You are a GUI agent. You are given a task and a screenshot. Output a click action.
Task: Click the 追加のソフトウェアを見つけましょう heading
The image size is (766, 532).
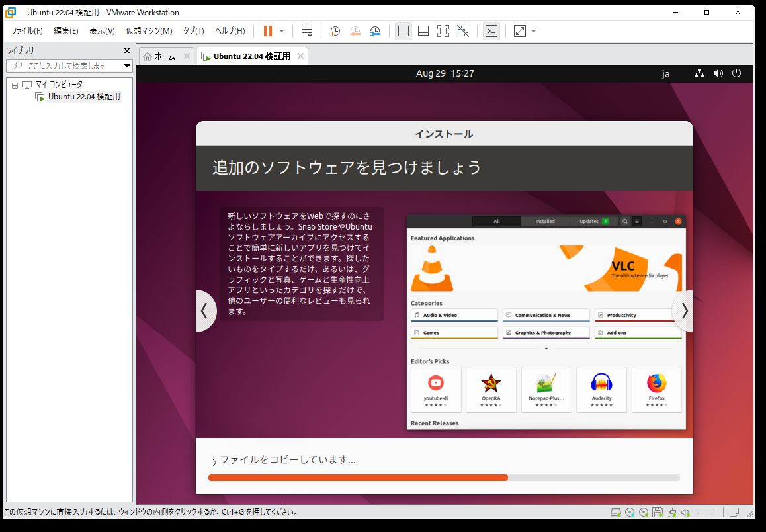click(x=347, y=167)
